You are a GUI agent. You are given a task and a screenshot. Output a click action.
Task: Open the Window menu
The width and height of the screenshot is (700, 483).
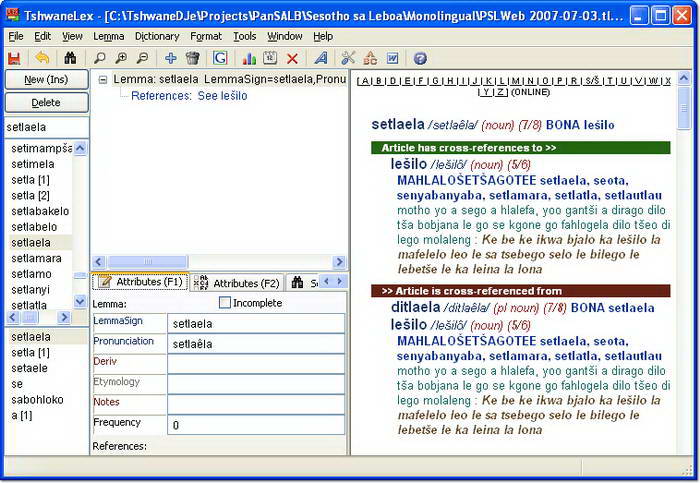284,36
